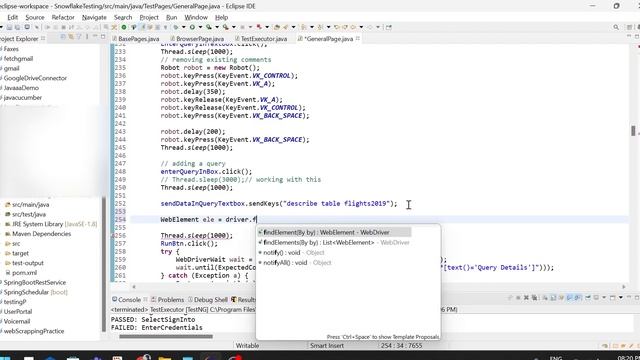Open the perspective switcher icon at top right
Image resolution: width=640 pixels, height=360 pixels.
click(x=629, y=27)
